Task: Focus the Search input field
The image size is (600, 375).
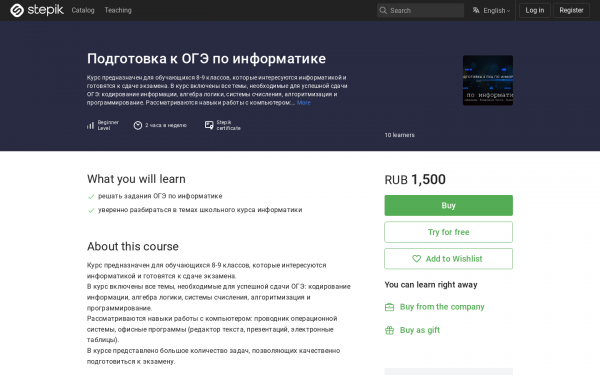Action: click(x=420, y=10)
